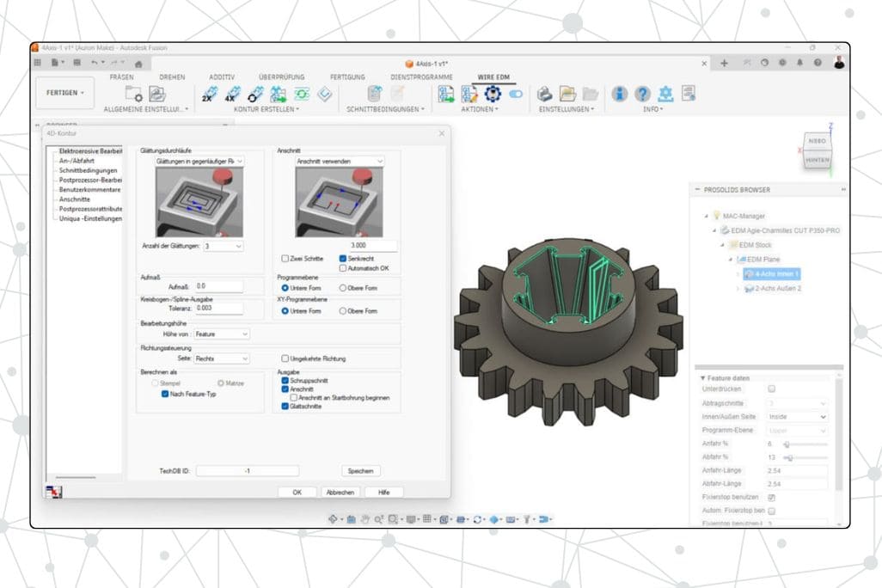Switch to the DREHEN tab
Image resolution: width=882 pixels, height=588 pixels.
(172, 77)
